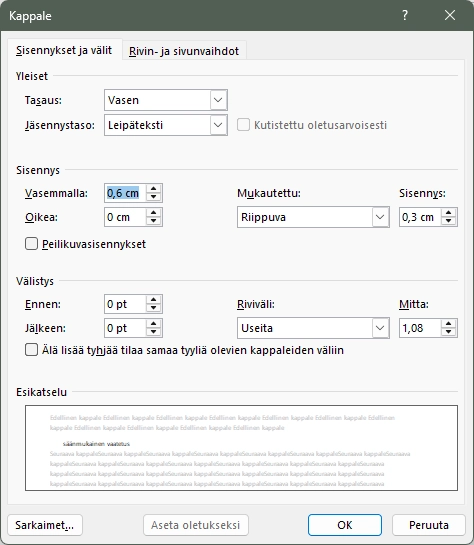Image resolution: width=474 pixels, height=545 pixels.
Task: Switch to Rivin- ja sivunvaihdot tab
Action: 184,51
